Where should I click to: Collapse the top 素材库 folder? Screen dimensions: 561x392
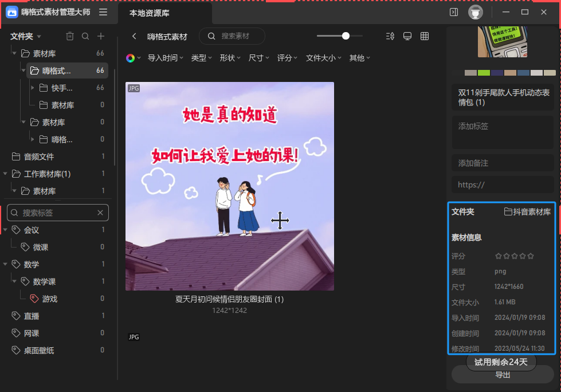pos(14,53)
